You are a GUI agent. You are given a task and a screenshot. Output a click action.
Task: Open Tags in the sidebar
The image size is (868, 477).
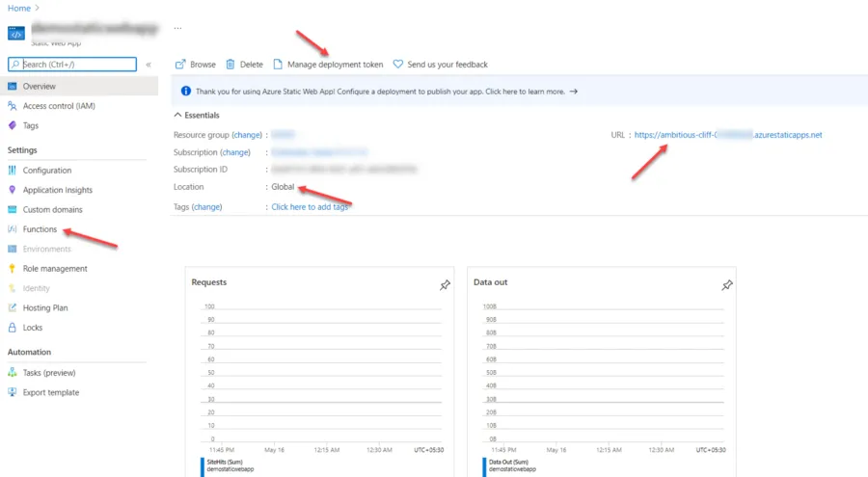[31, 125]
